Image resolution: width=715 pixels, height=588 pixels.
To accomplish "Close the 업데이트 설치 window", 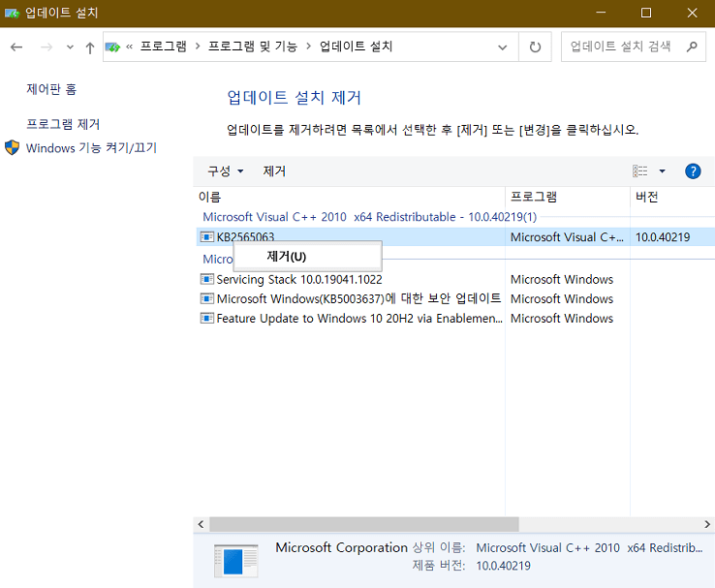I will click(692, 13).
